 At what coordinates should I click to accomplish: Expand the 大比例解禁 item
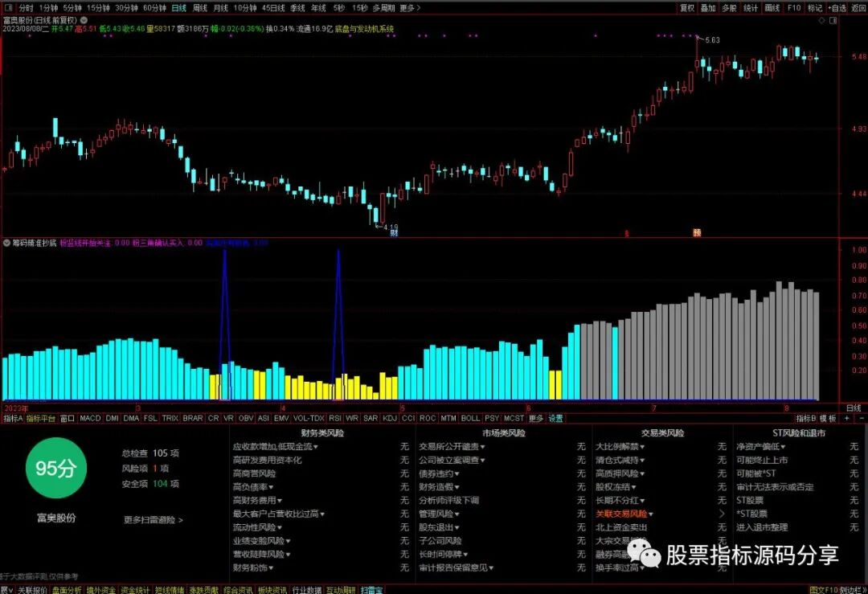(620, 447)
